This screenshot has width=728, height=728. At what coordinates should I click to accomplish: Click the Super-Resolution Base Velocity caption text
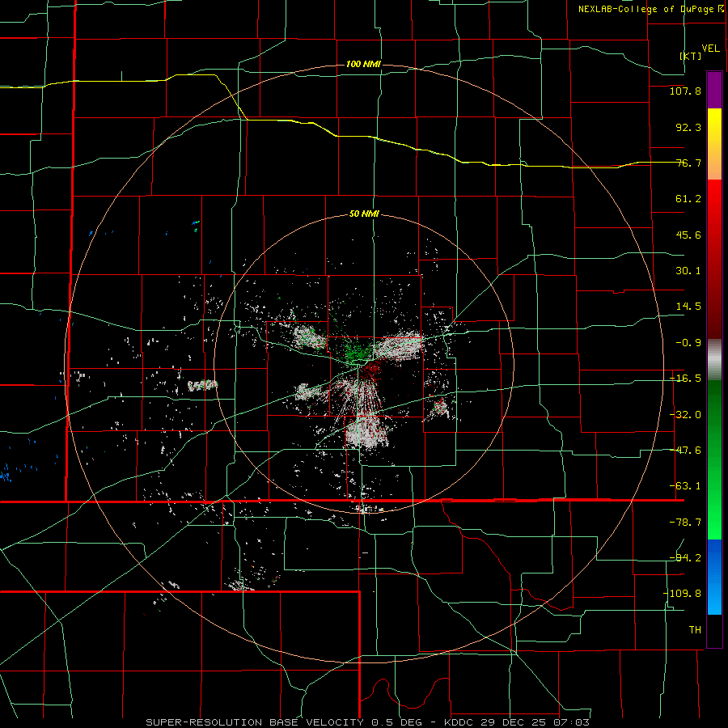click(367, 722)
